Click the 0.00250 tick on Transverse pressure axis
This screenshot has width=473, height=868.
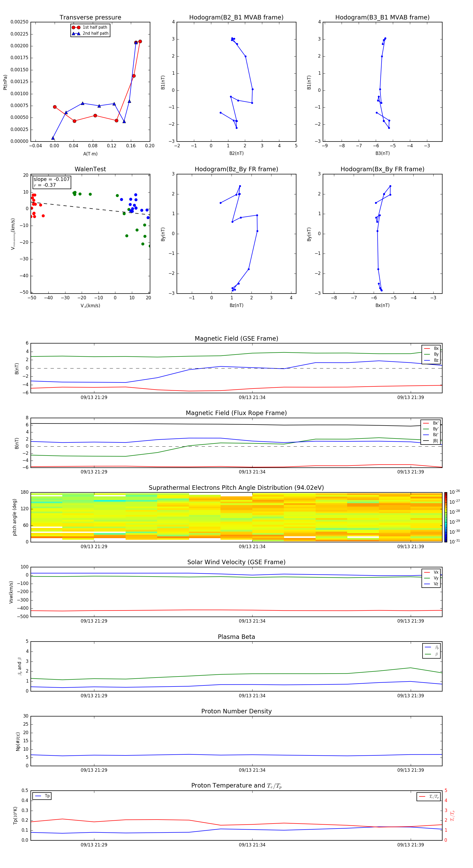click(x=19, y=22)
